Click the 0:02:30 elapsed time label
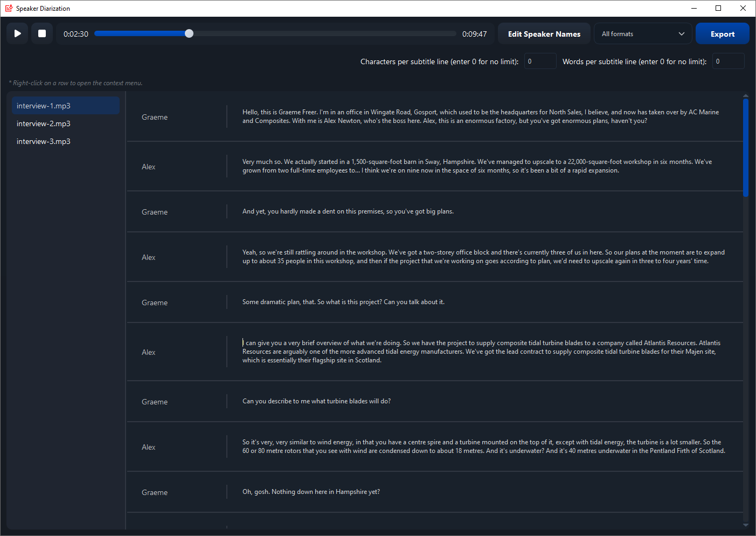The width and height of the screenshot is (756, 536). (75, 33)
